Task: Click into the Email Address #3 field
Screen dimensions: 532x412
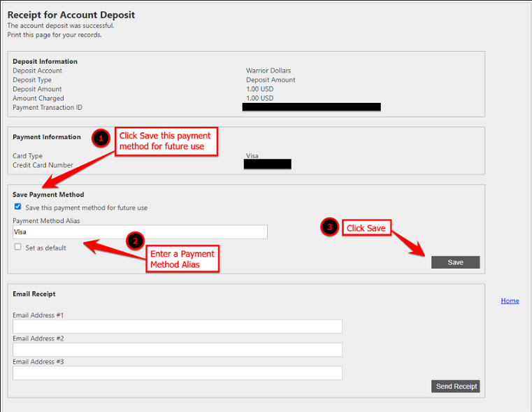Action: pyautogui.click(x=177, y=373)
